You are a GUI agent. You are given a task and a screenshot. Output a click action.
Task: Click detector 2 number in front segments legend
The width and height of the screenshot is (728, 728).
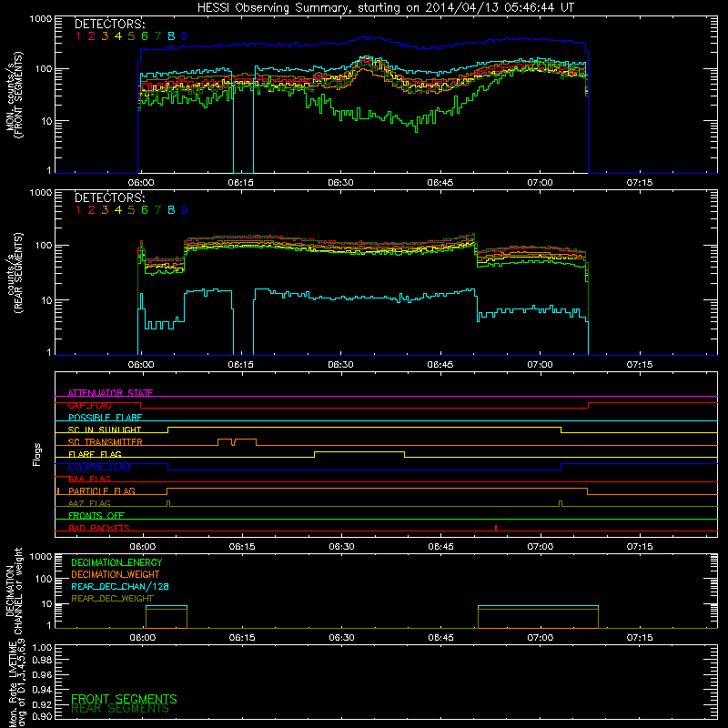pos(92,36)
